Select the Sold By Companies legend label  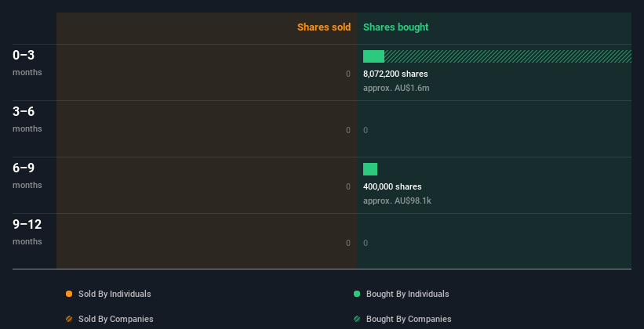pos(116,319)
